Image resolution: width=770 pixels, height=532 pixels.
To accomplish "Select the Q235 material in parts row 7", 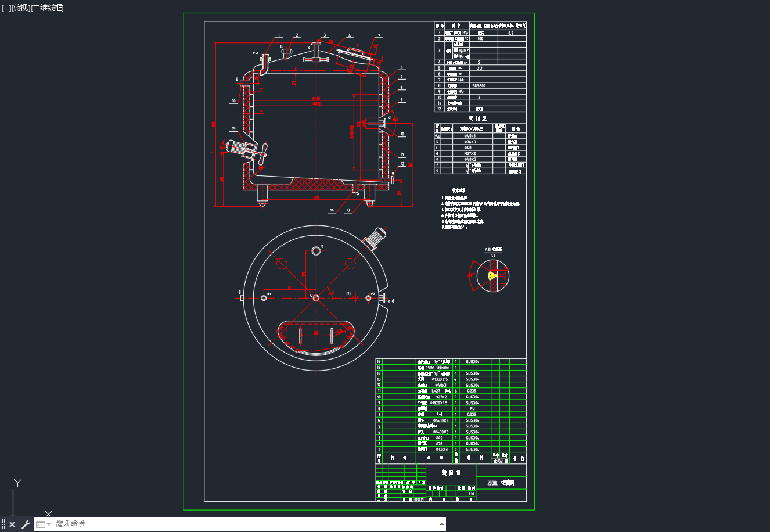I will (x=472, y=415).
